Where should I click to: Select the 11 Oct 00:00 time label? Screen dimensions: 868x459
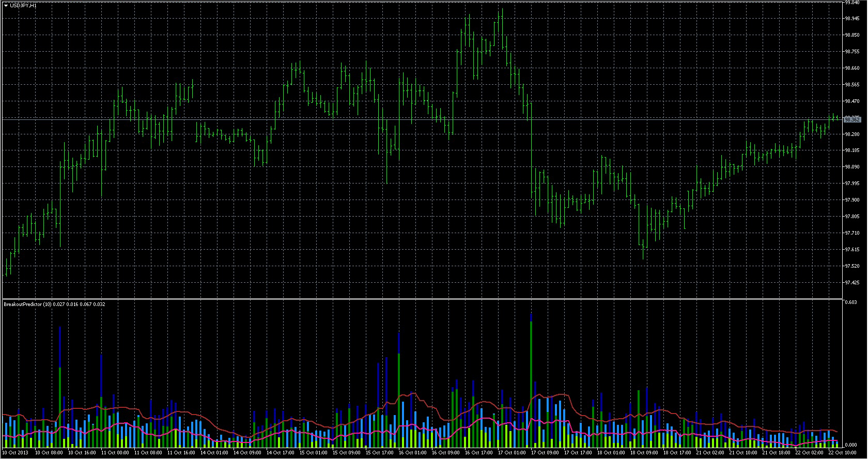pyautogui.click(x=115, y=453)
